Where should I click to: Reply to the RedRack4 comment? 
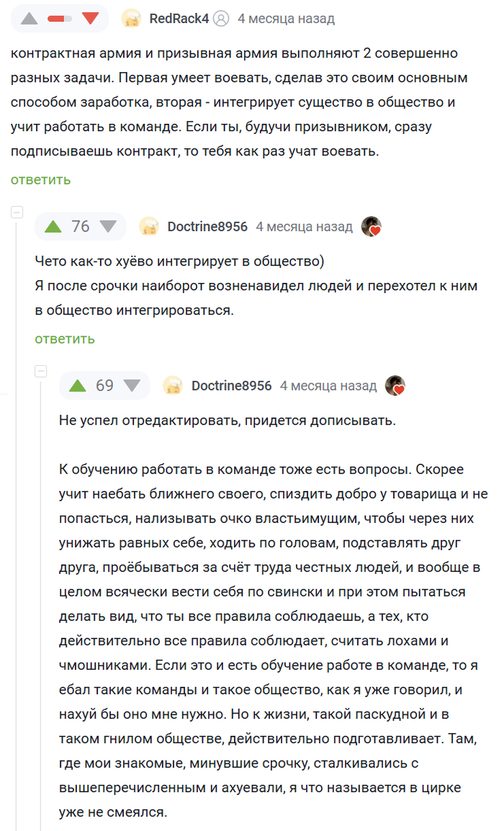[40, 179]
